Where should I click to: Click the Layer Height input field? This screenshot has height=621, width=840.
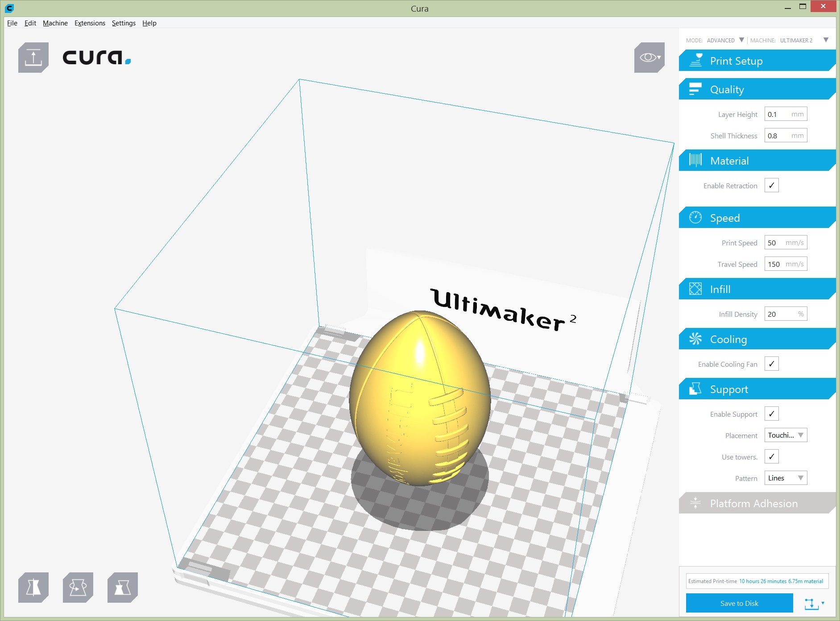point(786,114)
